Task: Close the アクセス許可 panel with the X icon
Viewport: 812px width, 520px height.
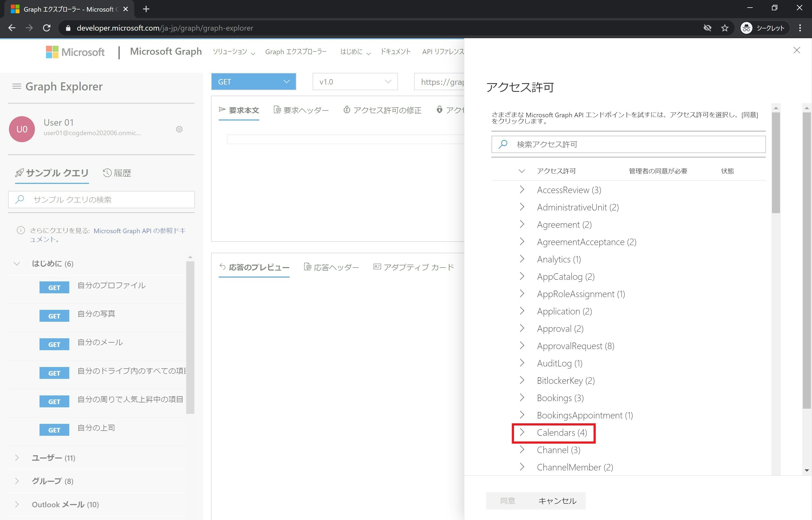Action: (797, 50)
